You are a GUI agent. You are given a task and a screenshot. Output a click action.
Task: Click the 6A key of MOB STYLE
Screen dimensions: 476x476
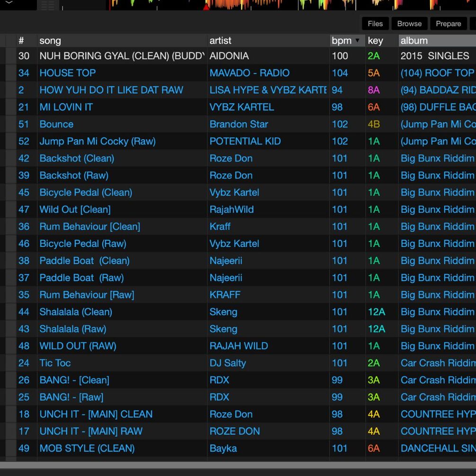(x=374, y=448)
